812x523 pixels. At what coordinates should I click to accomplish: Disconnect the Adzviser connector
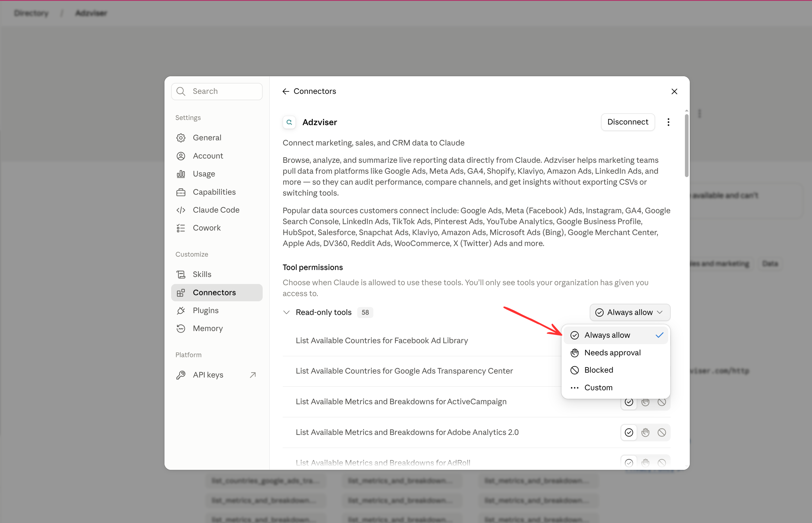point(627,122)
